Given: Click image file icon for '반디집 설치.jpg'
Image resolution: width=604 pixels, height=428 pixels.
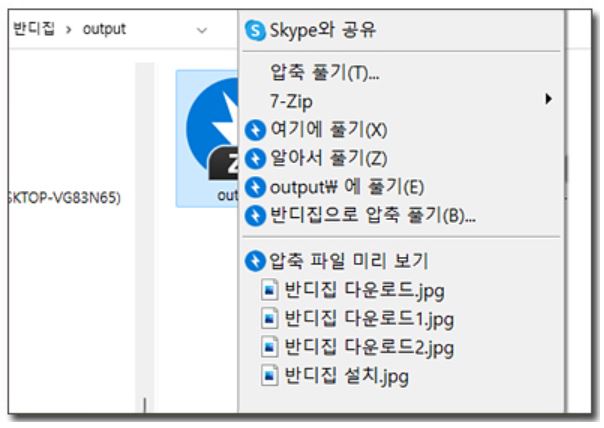Looking at the screenshot, I should click(x=269, y=375).
